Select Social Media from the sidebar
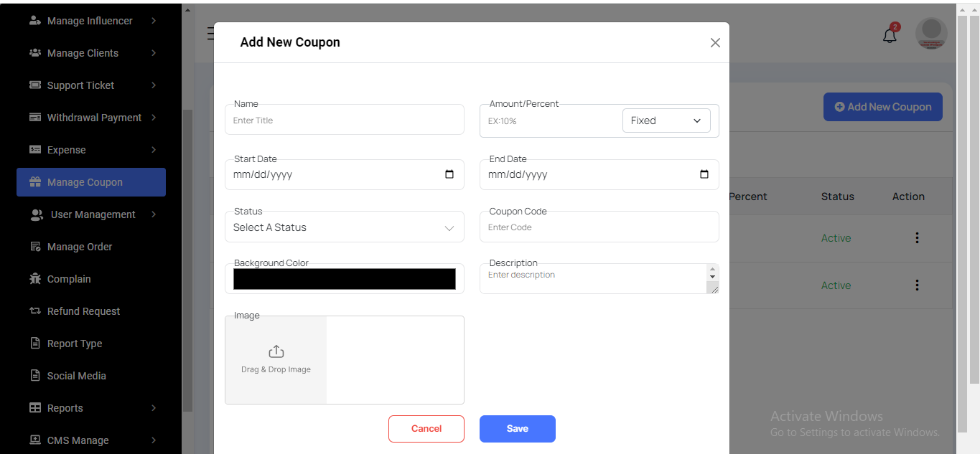The height and width of the screenshot is (454, 980). coord(76,376)
